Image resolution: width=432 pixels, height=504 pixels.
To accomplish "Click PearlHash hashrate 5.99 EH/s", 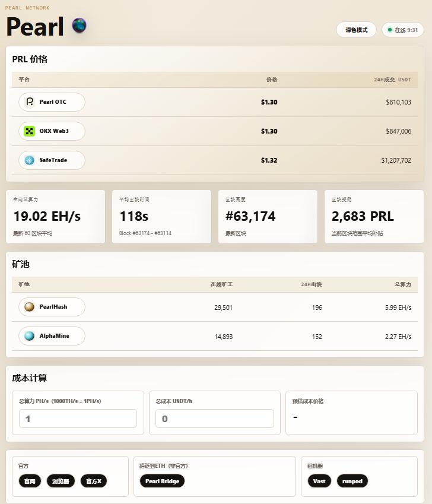I will pyautogui.click(x=398, y=308).
